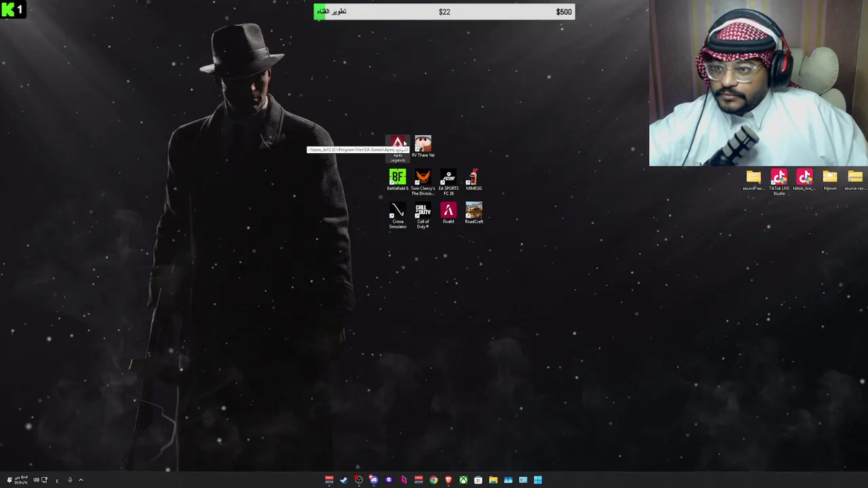Open Google Chrome from the taskbar

click(x=433, y=480)
